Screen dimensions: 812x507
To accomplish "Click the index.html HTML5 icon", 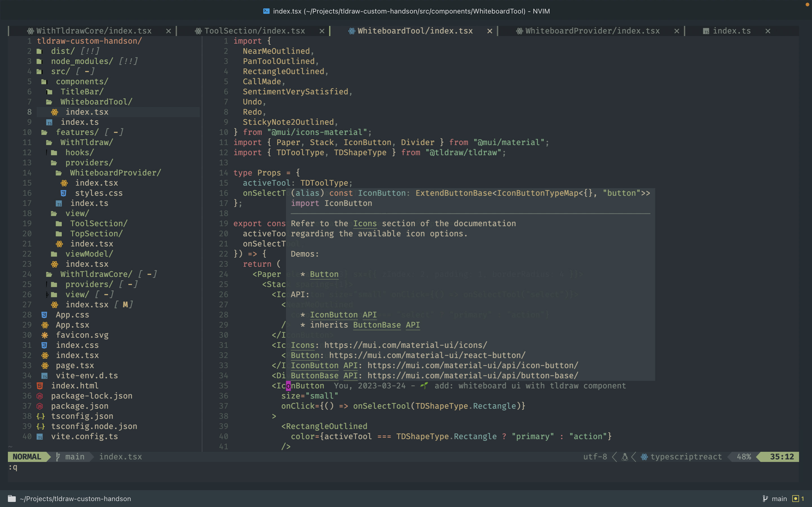I will [39, 386].
